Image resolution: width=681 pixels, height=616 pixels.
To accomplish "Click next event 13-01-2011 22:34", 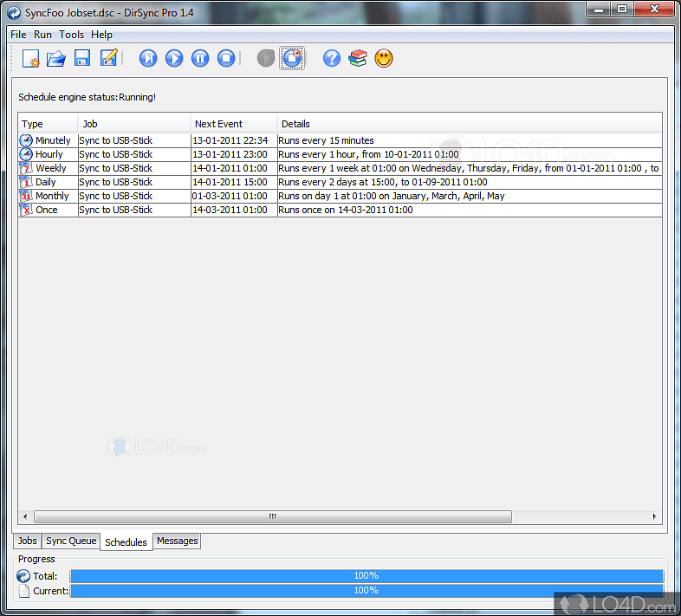I will (x=234, y=140).
